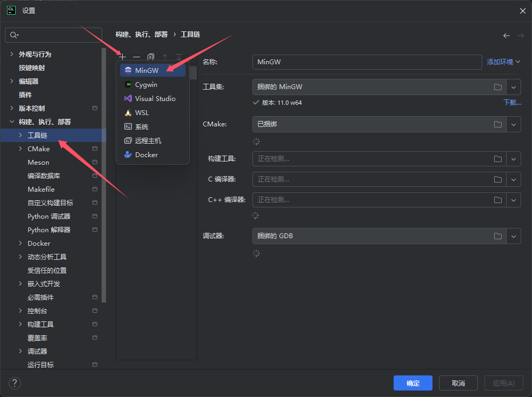This screenshot has height=397, width=532.
Task: Expand the 外观与行为 tree node
Action: [x=12, y=54]
